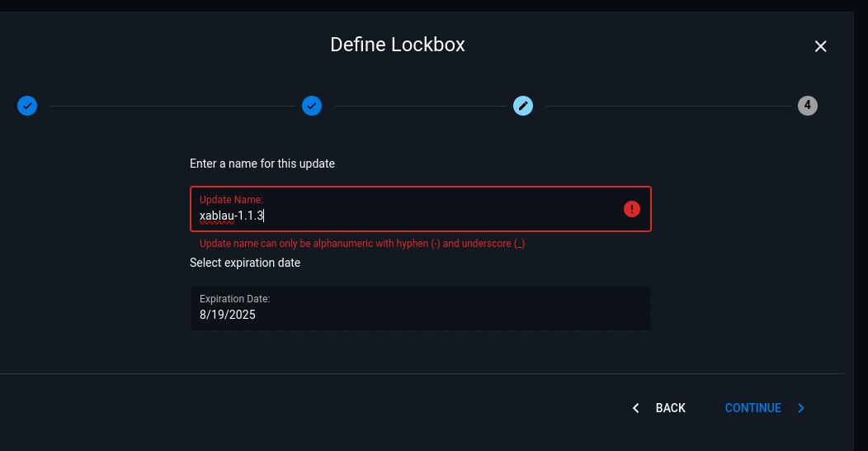Close the Define Lockbox dialog
Image resolution: width=868 pixels, height=451 pixels.
pos(820,46)
